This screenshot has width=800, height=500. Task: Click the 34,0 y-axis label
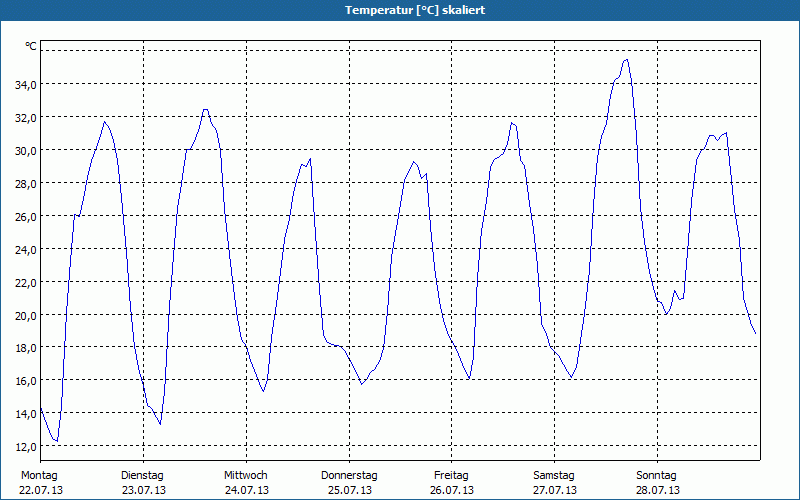26,85
